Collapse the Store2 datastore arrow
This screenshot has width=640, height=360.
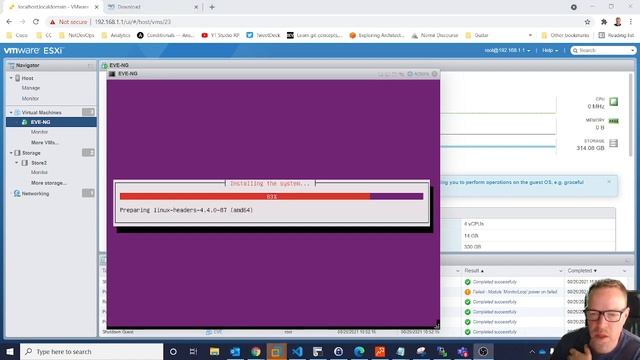[17, 162]
